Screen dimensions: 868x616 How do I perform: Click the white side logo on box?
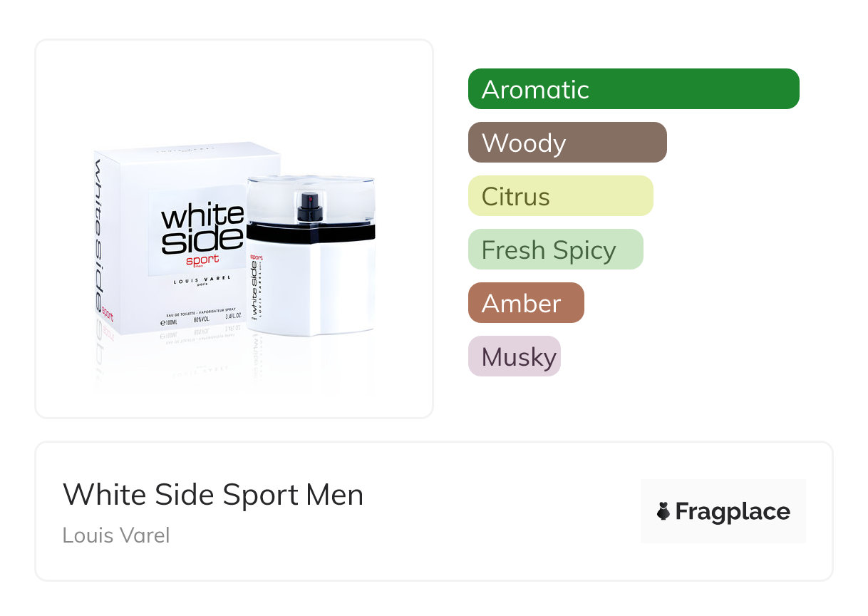[202, 229]
